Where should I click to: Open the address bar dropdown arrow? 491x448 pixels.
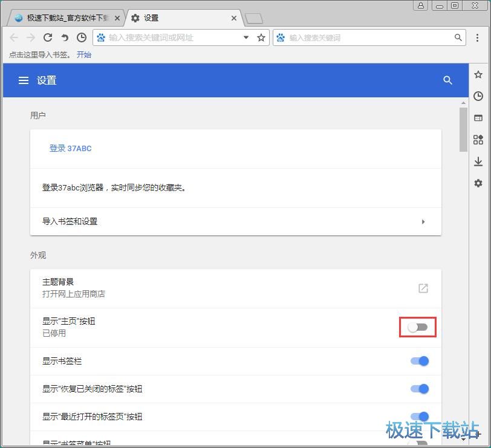click(x=245, y=37)
